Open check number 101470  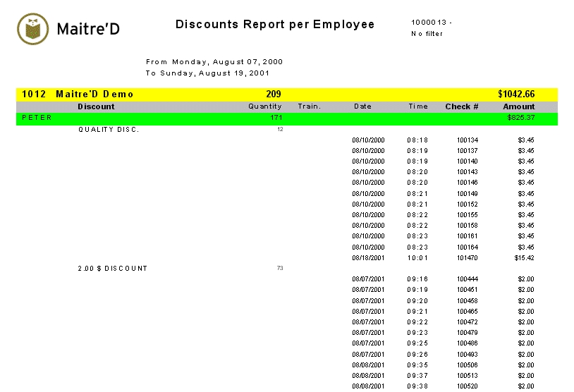coord(467,258)
